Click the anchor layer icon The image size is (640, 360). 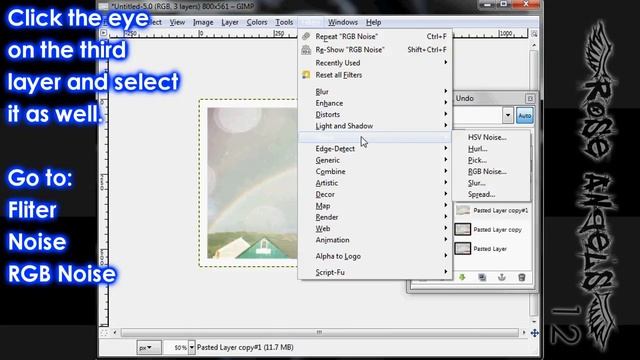[502, 278]
